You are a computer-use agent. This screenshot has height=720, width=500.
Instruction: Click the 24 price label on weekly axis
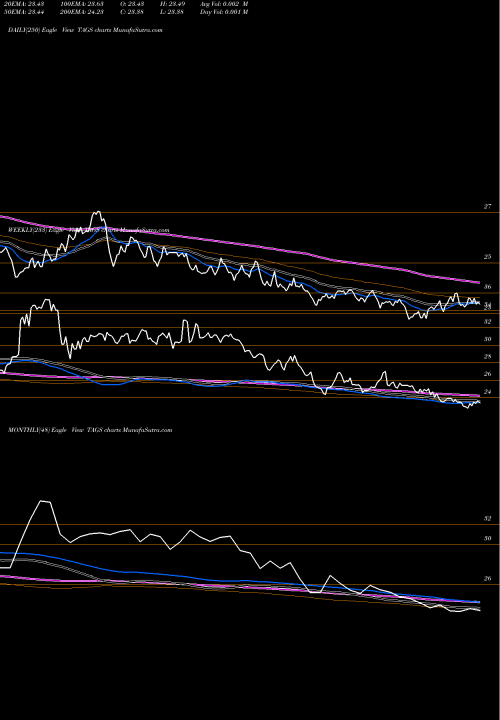coord(487,392)
